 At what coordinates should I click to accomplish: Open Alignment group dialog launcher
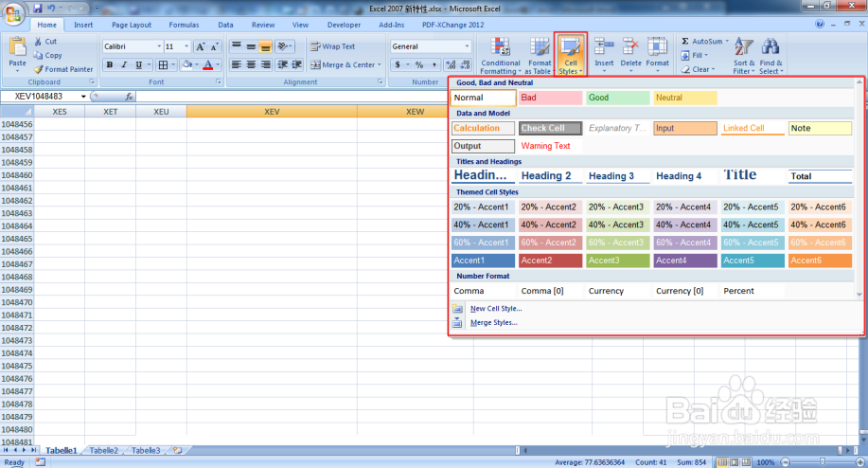tap(381, 82)
